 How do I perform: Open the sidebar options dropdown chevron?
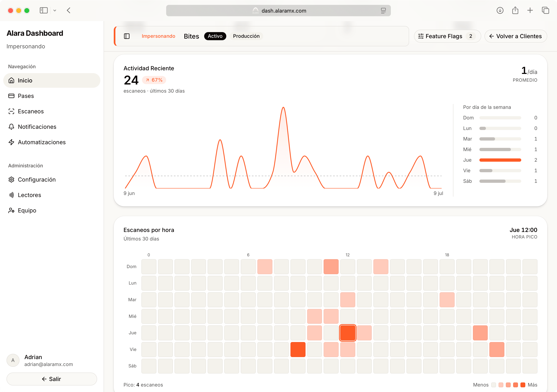click(55, 10)
